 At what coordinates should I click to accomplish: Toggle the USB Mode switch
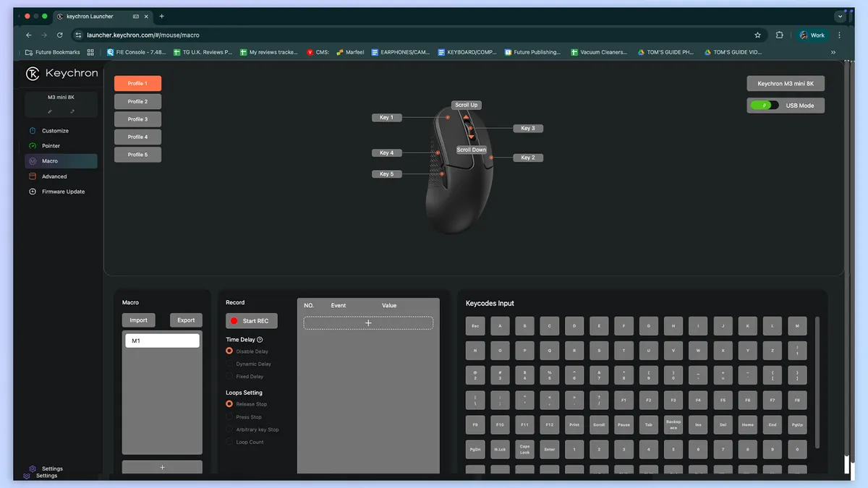click(763, 106)
